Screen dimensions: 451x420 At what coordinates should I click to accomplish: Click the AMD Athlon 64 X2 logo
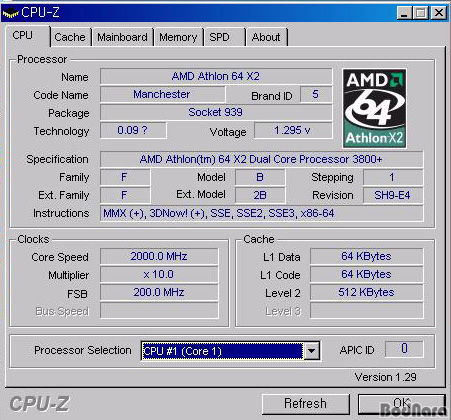click(x=375, y=108)
